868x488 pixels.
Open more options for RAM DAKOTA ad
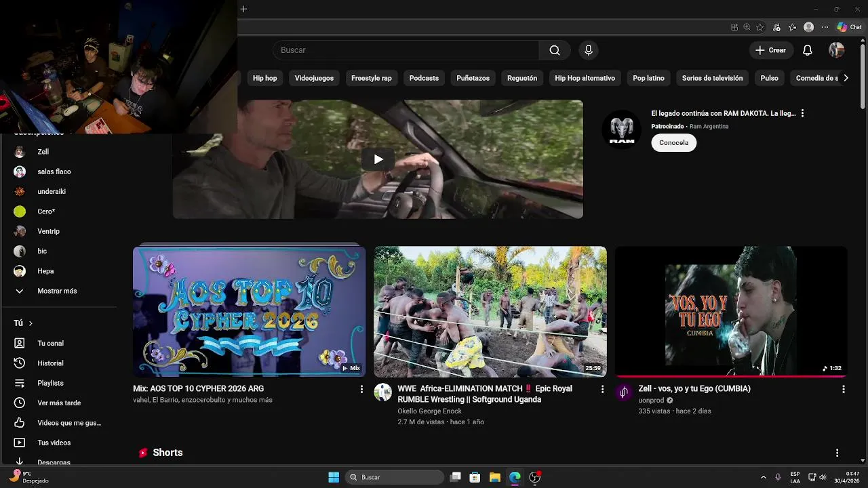[802, 113]
